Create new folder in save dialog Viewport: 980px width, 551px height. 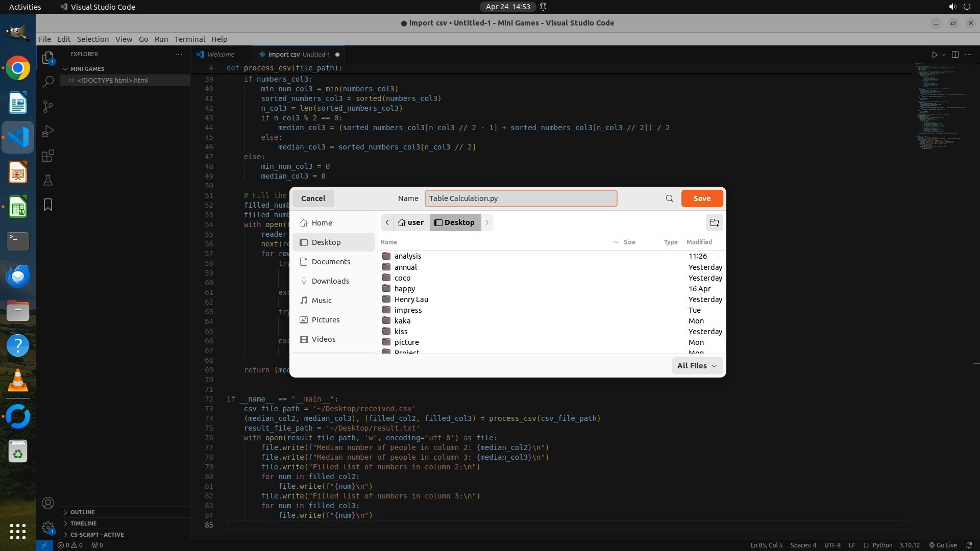(714, 222)
